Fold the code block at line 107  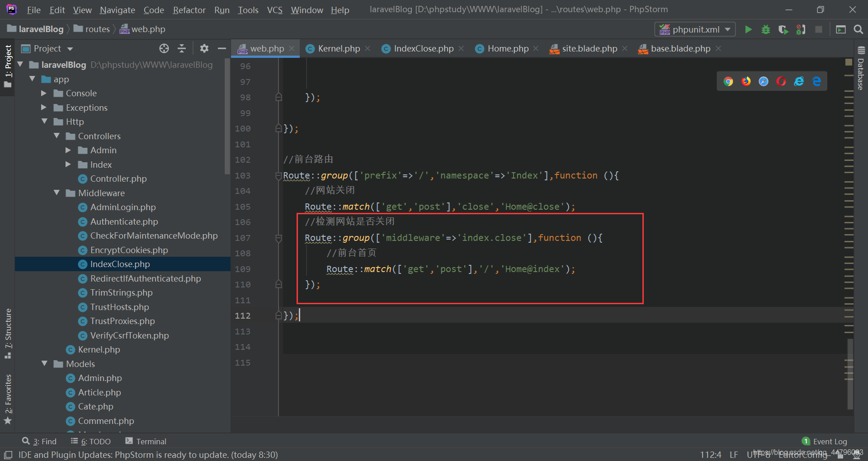(278, 238)
